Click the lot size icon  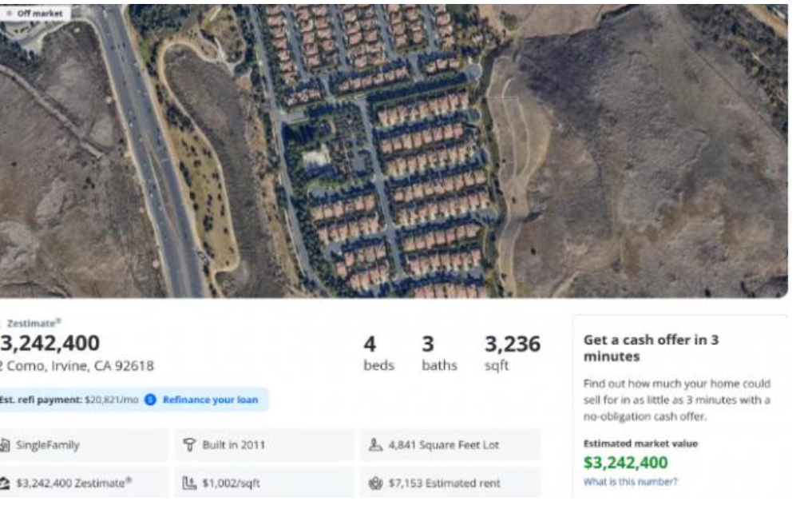(375, 445)
